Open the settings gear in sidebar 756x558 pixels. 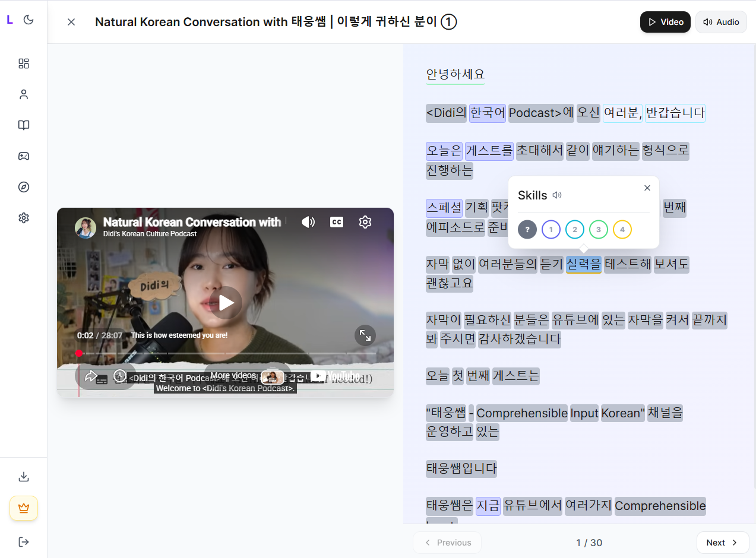point(24,218)
